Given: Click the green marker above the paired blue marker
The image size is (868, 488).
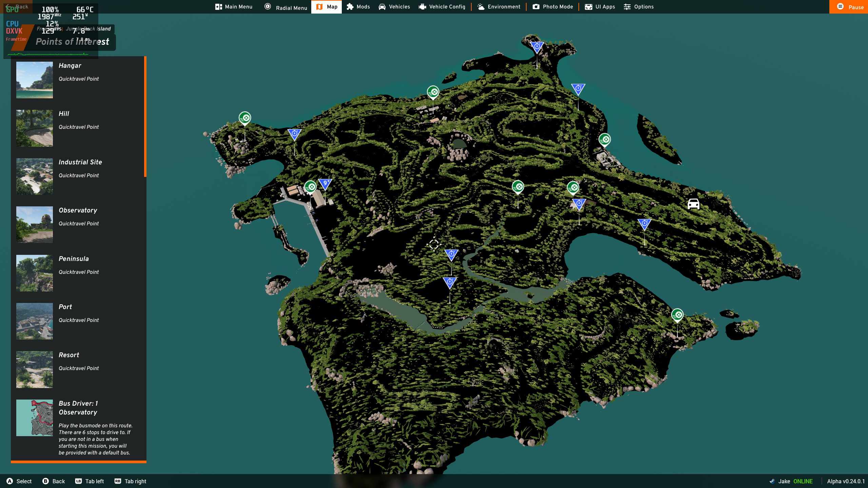Looking at the screenshot, I should [573, 188].
